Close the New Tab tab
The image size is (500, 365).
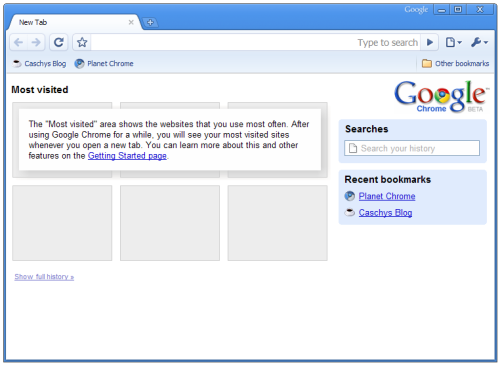pos(131,22)
